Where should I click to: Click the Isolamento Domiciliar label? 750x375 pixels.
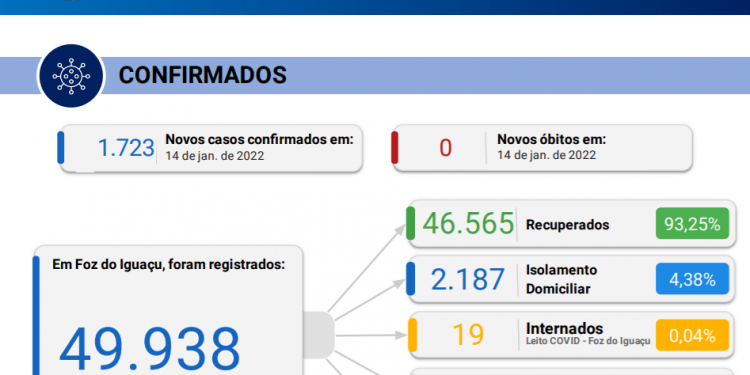[x=562, y=279]
